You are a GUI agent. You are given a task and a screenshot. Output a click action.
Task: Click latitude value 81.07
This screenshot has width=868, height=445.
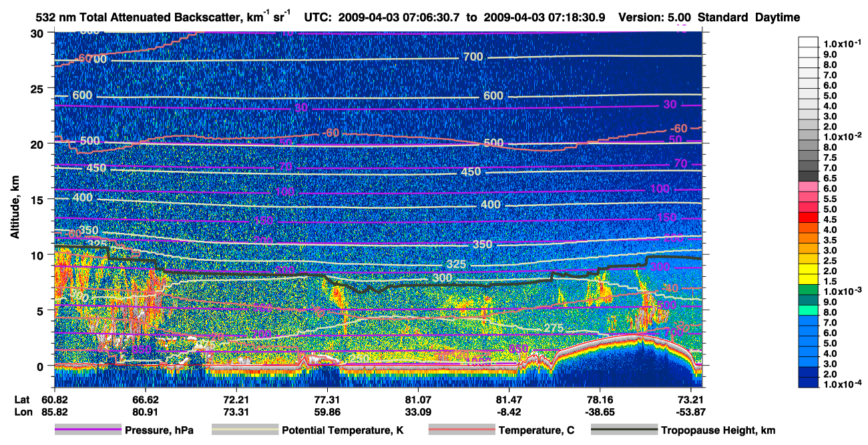click(x=418, y=400)
